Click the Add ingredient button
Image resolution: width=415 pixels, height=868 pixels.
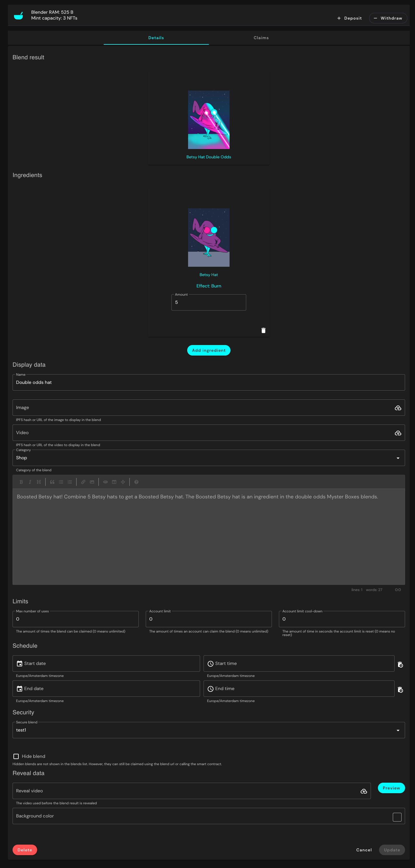tap(209, 350)
